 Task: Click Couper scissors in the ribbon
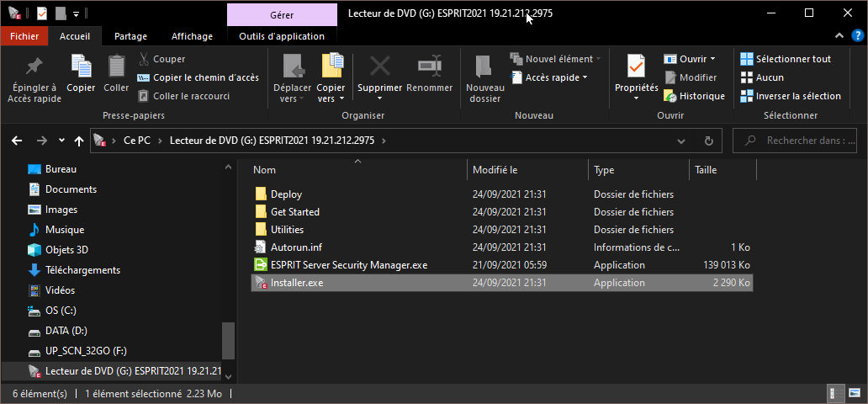144,59
